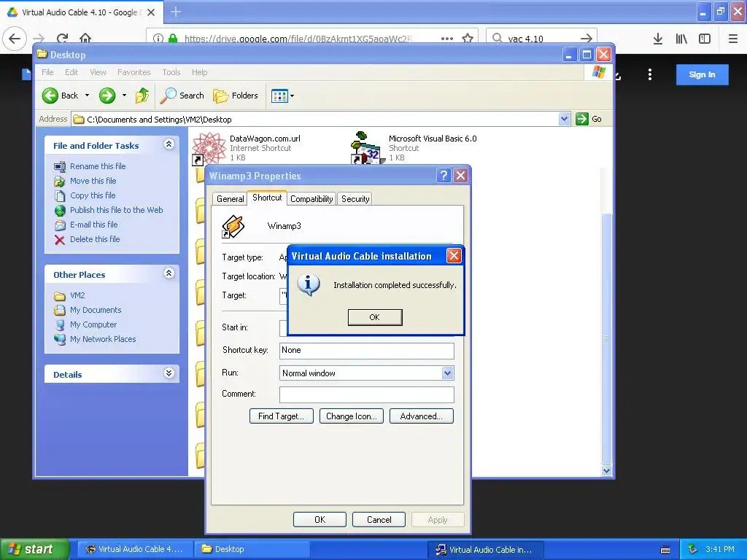Expand the Details panel
The width and height of the screenshot is (747, 560).
pyautogui.click(x=169, y=373)
